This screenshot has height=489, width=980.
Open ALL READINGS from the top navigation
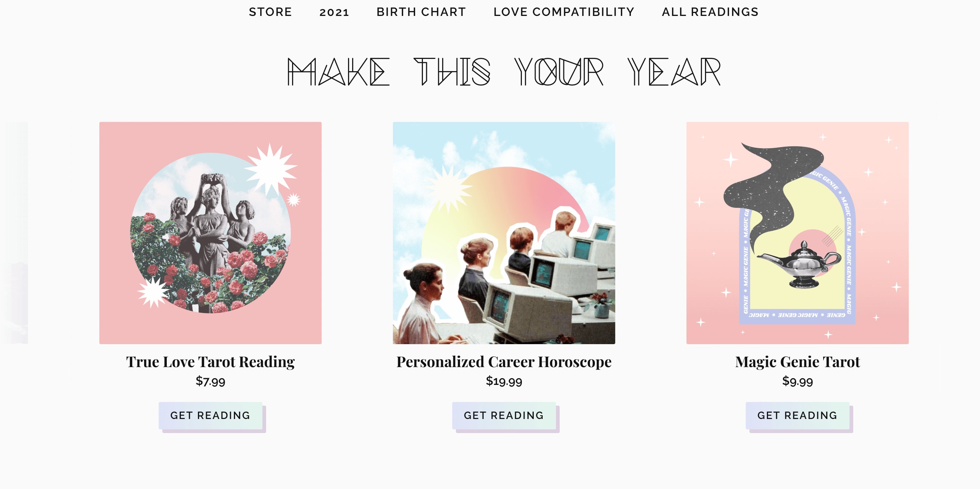point(710,12)
